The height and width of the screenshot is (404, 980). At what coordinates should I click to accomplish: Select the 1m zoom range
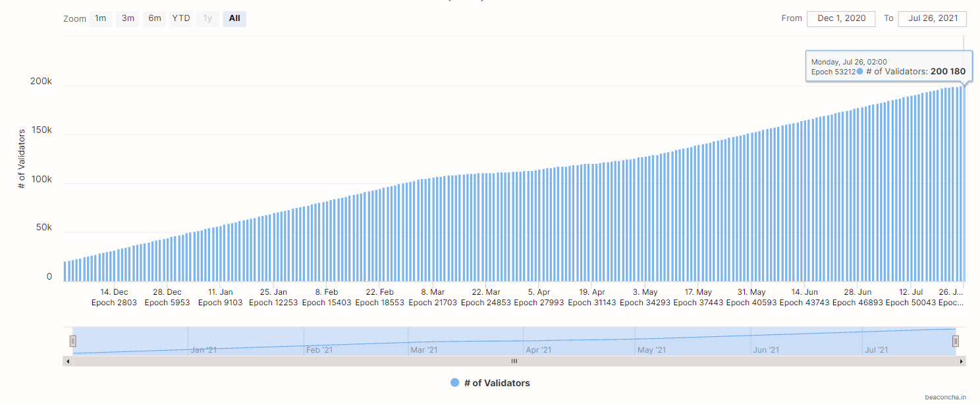[100, 18]
